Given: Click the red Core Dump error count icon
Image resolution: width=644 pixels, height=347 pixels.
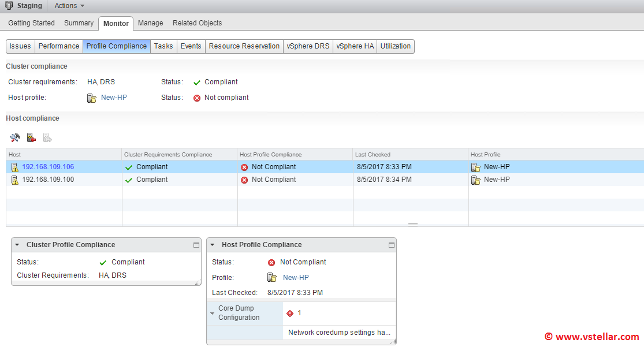Looking at the screenshot, I should [x=290, y=314].
